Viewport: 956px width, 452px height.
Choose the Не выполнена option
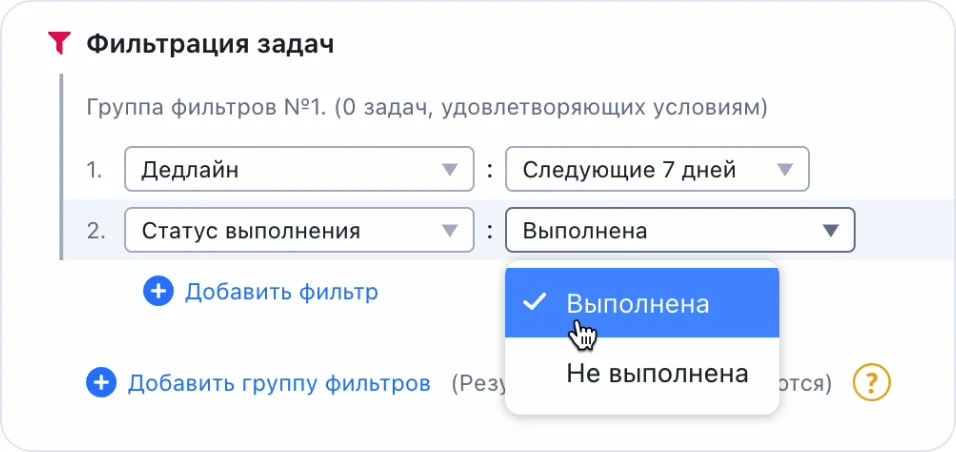coord(657,374)
